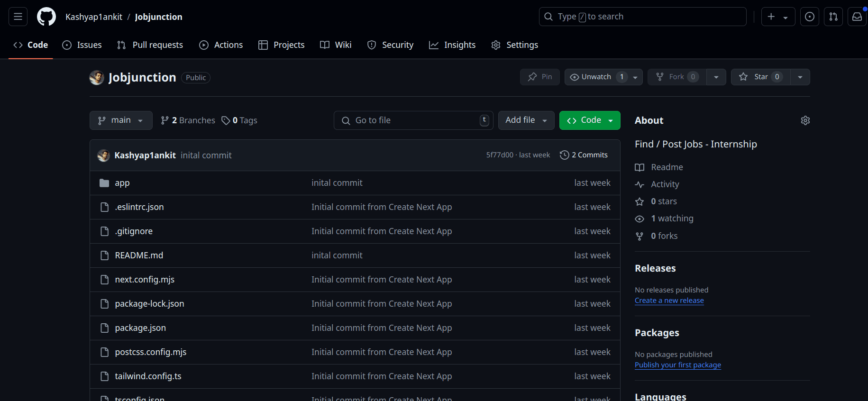
Task: View 0 Tags link
Action: tap(239, 120)
